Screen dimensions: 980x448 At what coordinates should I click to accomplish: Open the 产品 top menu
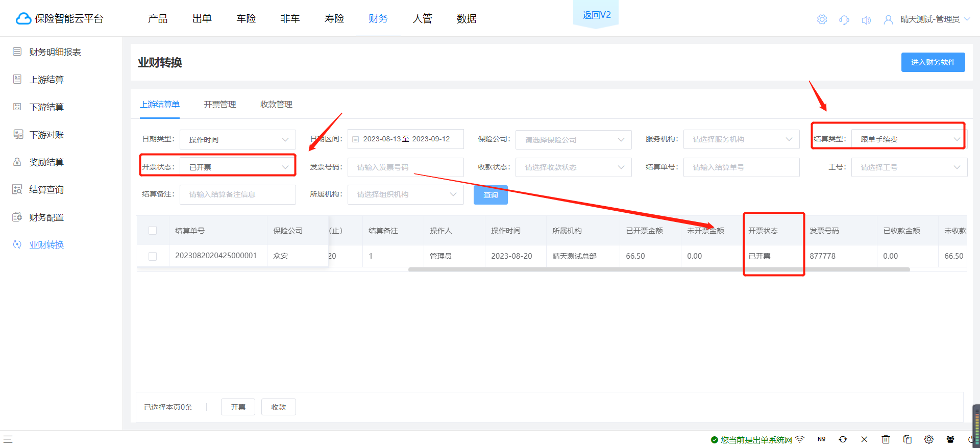[x=158, y=19]
